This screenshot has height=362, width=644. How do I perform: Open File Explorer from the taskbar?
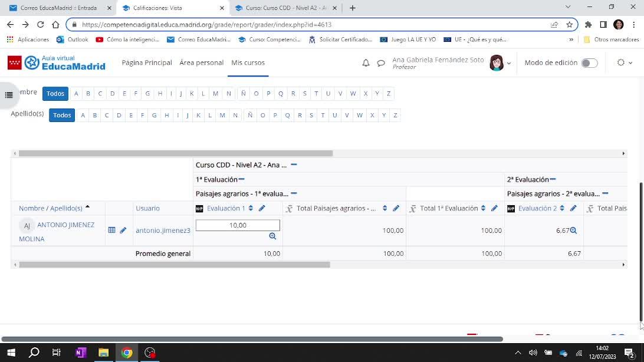[104, 353]
